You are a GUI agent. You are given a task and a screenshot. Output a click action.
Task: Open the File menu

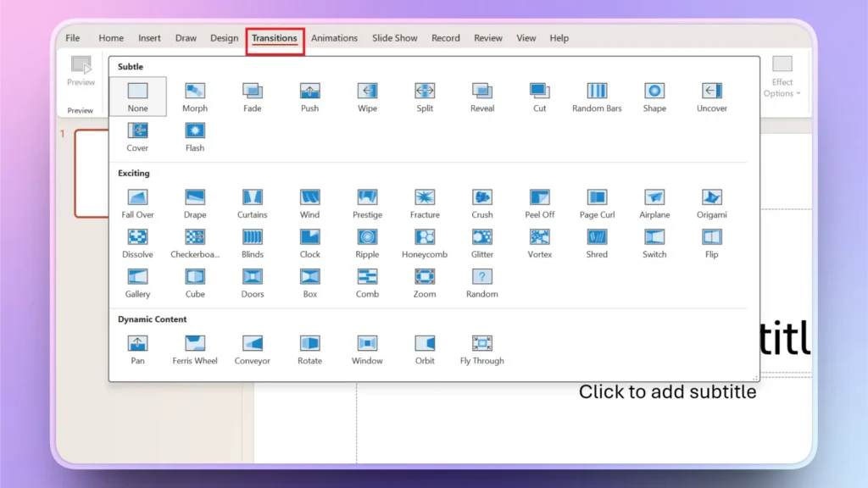[x=73, y=38]
